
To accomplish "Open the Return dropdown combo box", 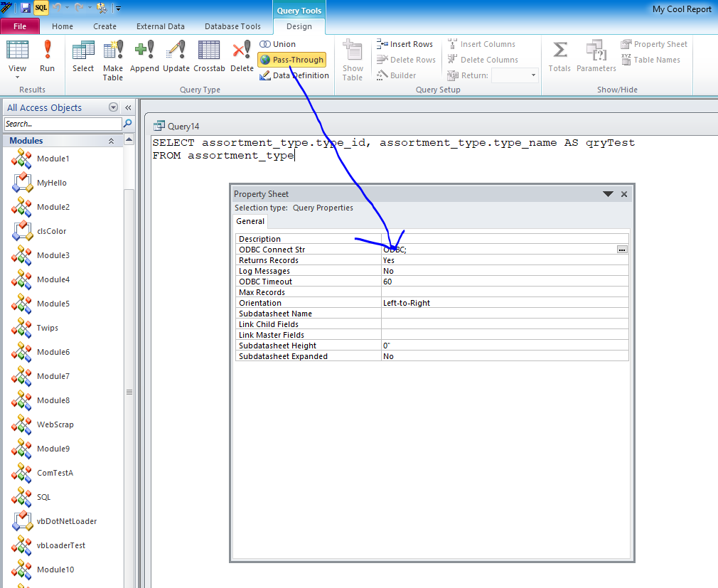I will (x=514, y=75).
